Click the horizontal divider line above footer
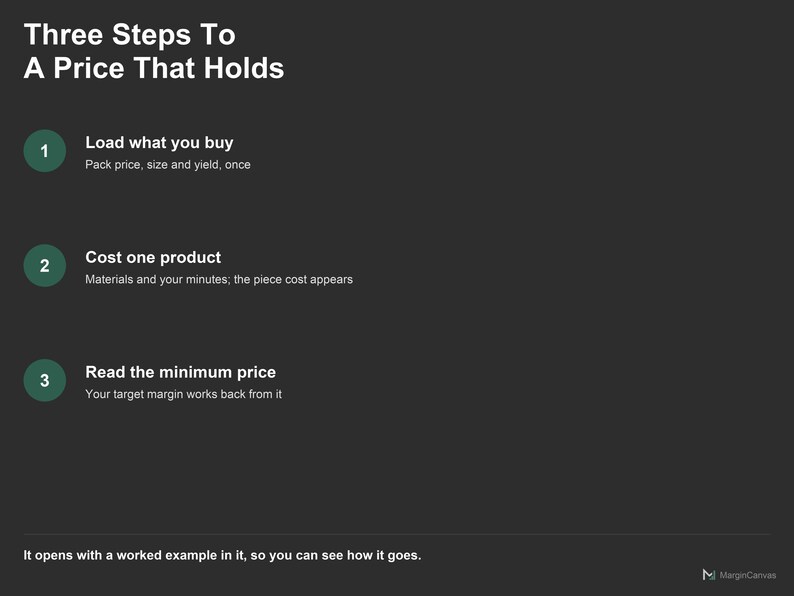The width and height of the screenshot is (794, 596). coord(397,534)
